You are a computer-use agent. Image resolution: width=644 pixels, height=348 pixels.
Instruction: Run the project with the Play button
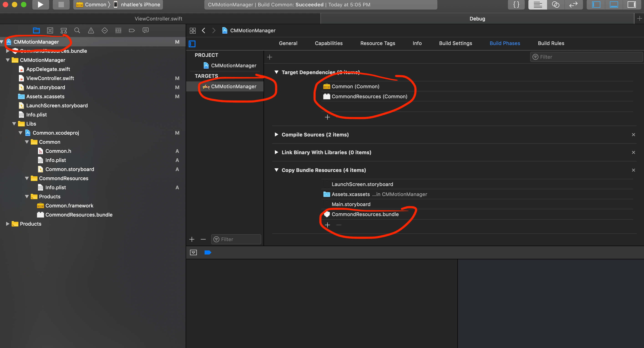click(40, 5)
